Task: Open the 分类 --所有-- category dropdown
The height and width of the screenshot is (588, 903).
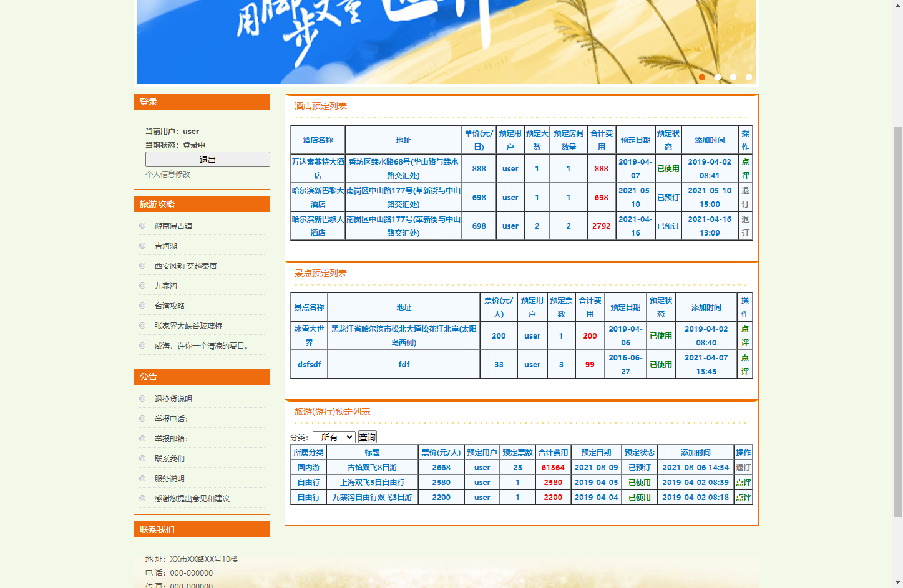Action: point(334,437)
